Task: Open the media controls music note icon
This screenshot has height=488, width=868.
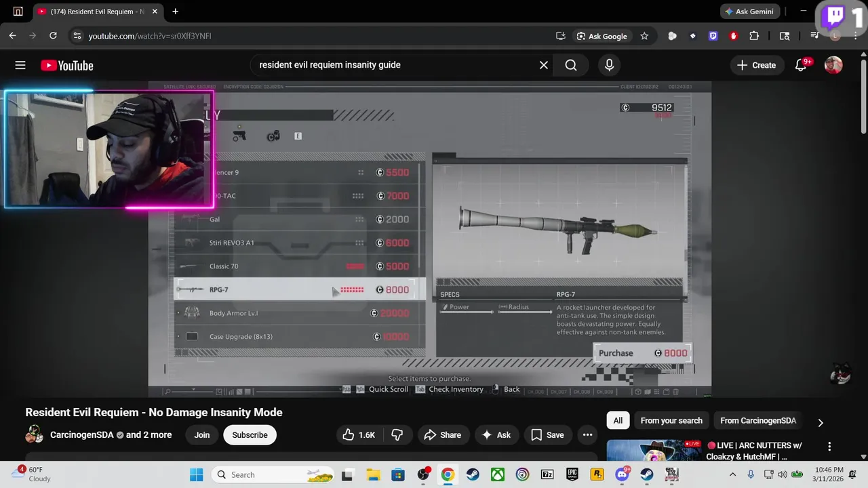Action: coord(815,36)
